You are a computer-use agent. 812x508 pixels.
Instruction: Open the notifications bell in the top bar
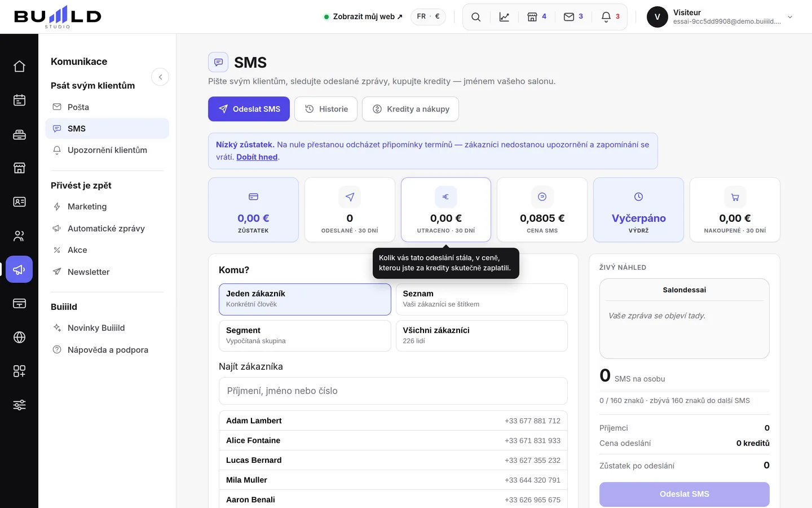611,17
